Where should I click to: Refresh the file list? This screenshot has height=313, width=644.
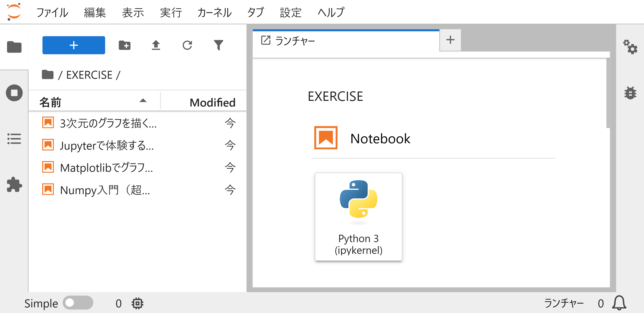click(188, 45)
